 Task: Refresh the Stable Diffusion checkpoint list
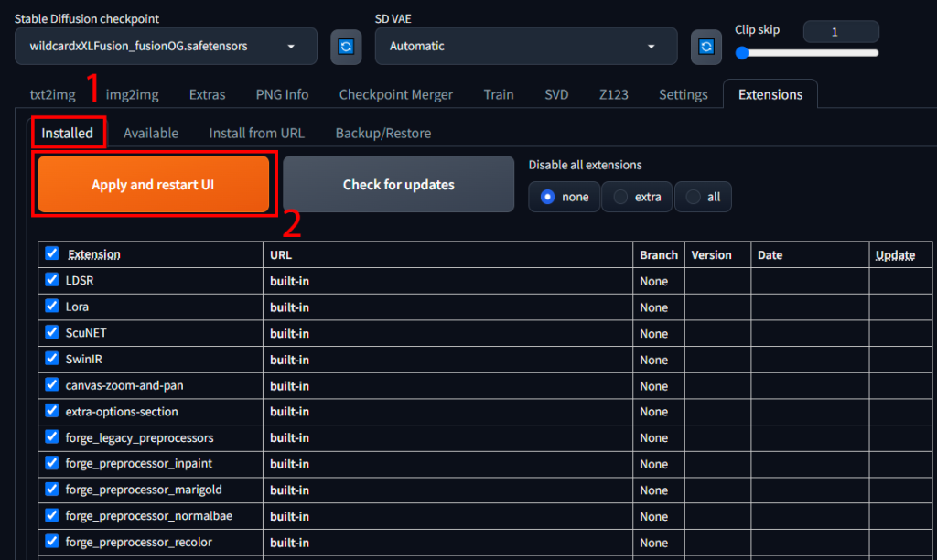tap(345, 47)
